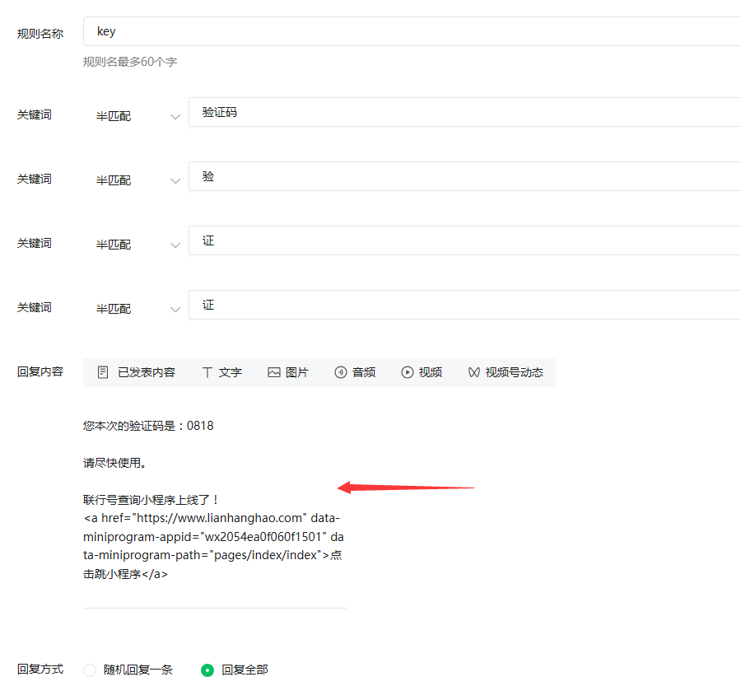This screenshot has width=741, height=700.
Task: Open match-type dropdown for keyword 验证码
Action: [x=136, y=116]
